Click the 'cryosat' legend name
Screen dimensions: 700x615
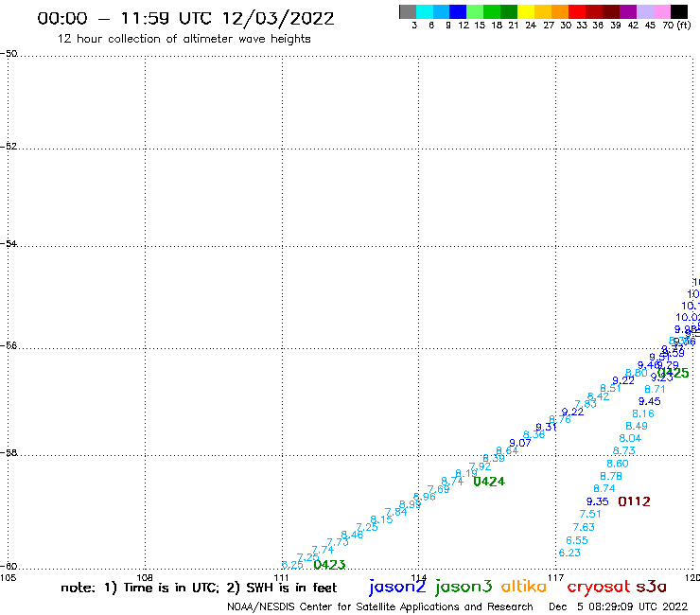pyautogui.click(x=599, y=588)
